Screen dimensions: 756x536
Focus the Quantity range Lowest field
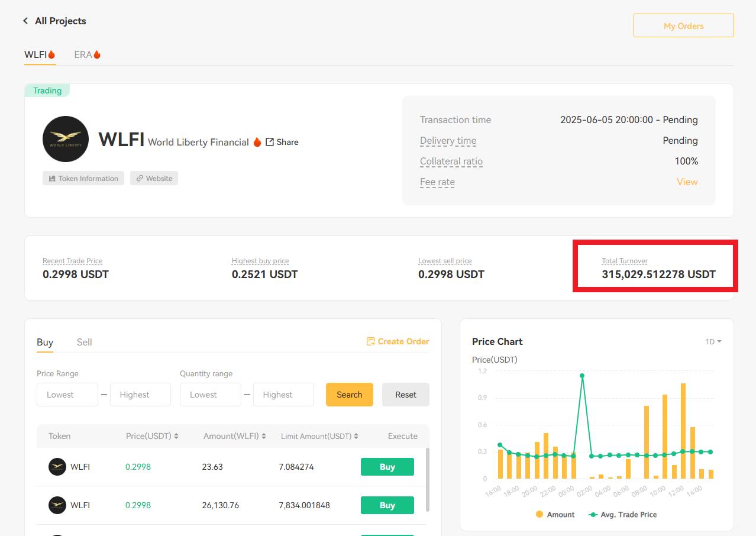pyautogui.click(x=211, y=395)
